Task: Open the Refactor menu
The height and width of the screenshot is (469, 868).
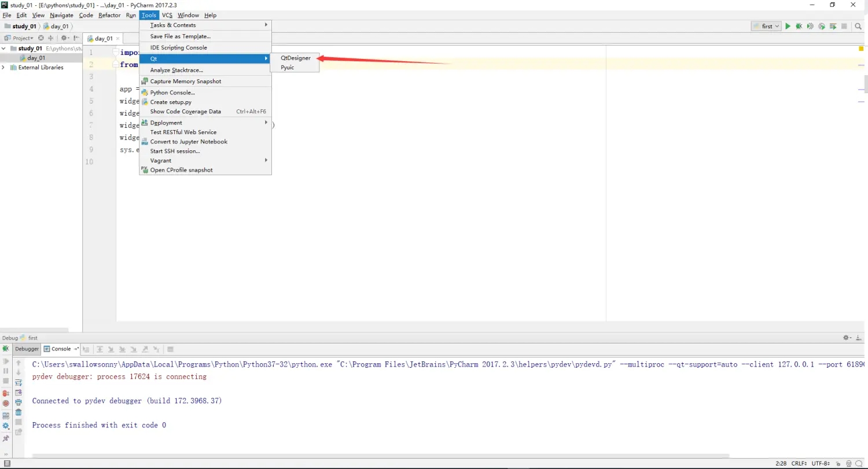Action: coord(109,15)
